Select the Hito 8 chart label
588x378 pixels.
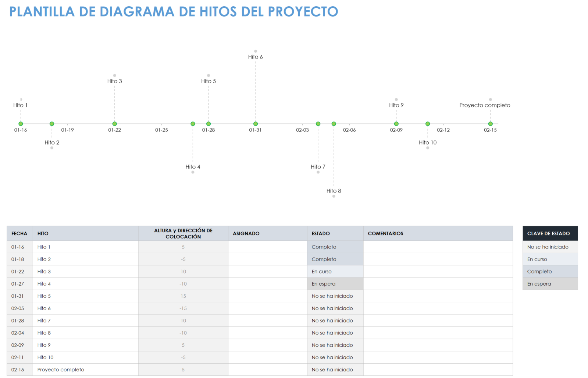[334, 191]
